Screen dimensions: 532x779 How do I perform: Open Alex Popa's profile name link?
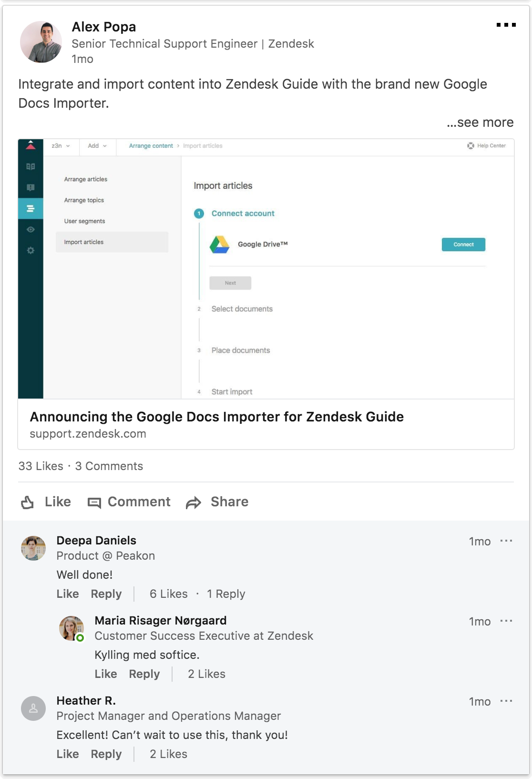pyautogui.click(x=104, y=27)
